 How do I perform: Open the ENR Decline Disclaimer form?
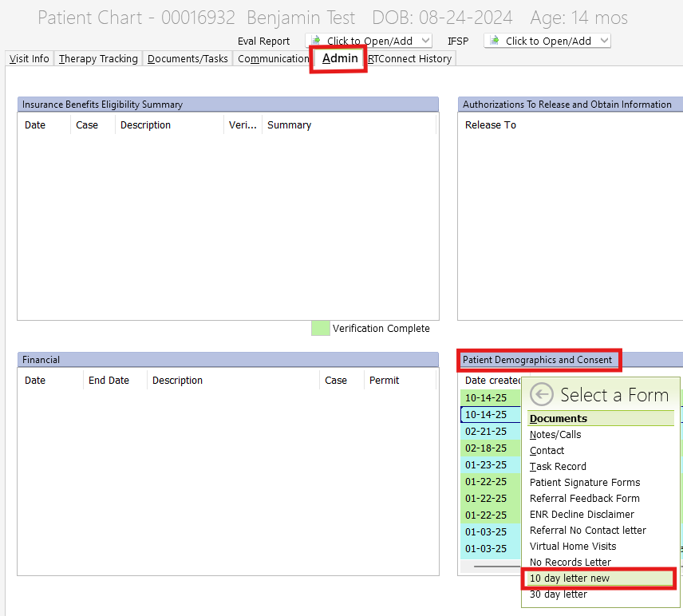pyautogui.click(x=582, y=515)
